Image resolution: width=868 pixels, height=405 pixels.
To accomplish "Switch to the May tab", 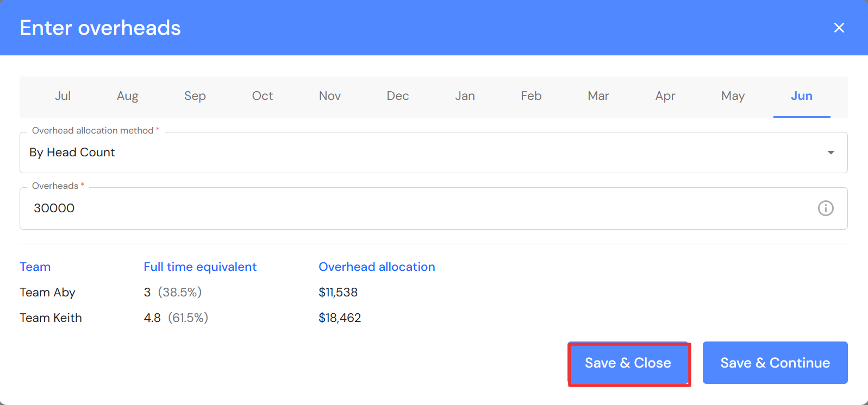I will click(x=733, y=96).
